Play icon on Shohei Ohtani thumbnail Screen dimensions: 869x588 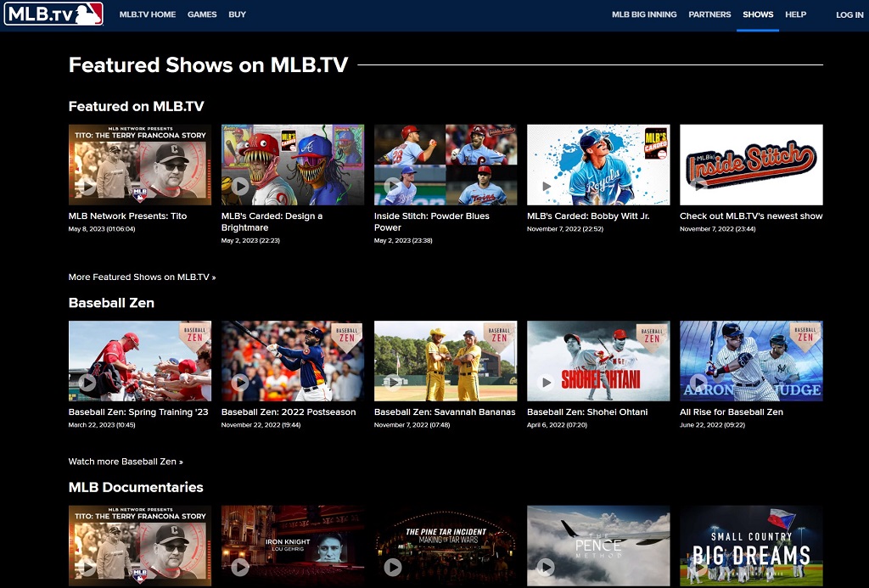(x=546, y=382)
